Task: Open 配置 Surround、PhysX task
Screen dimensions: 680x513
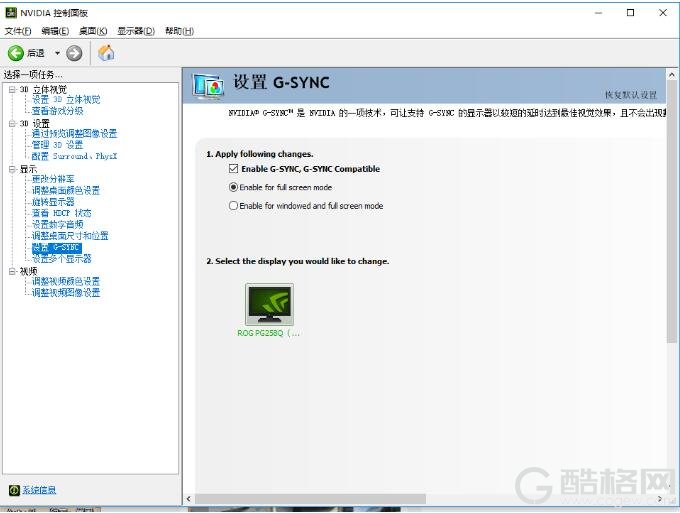Action: [74, 156]
